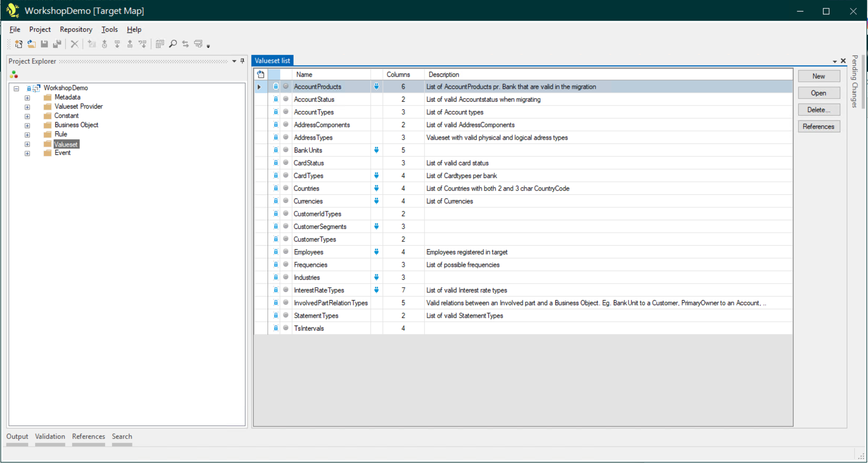Click the status circle next to CardTypes
The image size is (868, 463).
point(285,175)
